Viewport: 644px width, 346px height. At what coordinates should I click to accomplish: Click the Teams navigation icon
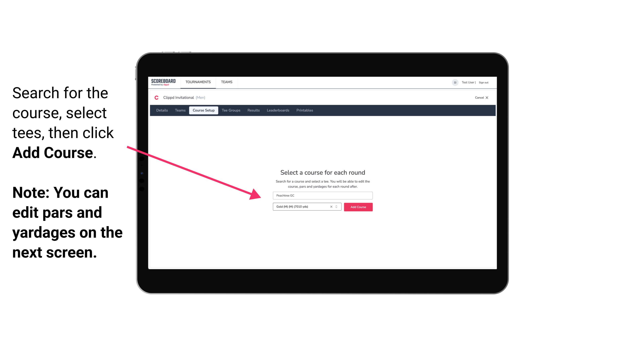tap(226, 82)
